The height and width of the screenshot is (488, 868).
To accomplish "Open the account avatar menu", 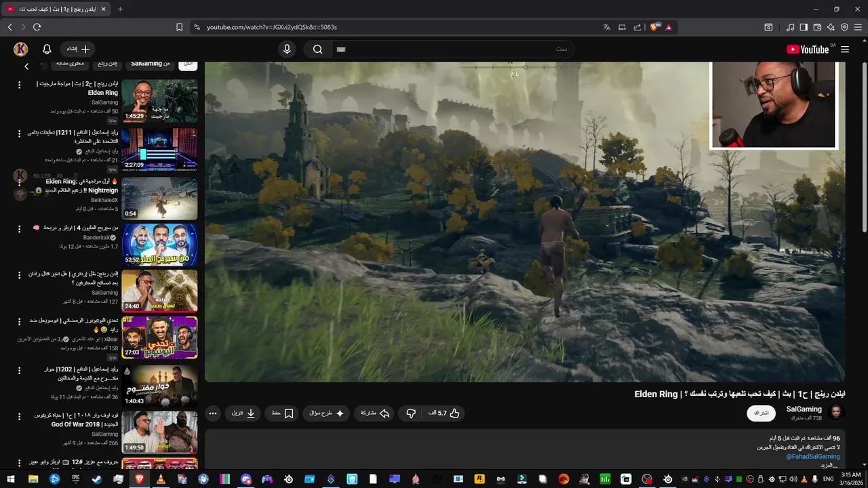I will pyautogui.click(x=20, y=49).
